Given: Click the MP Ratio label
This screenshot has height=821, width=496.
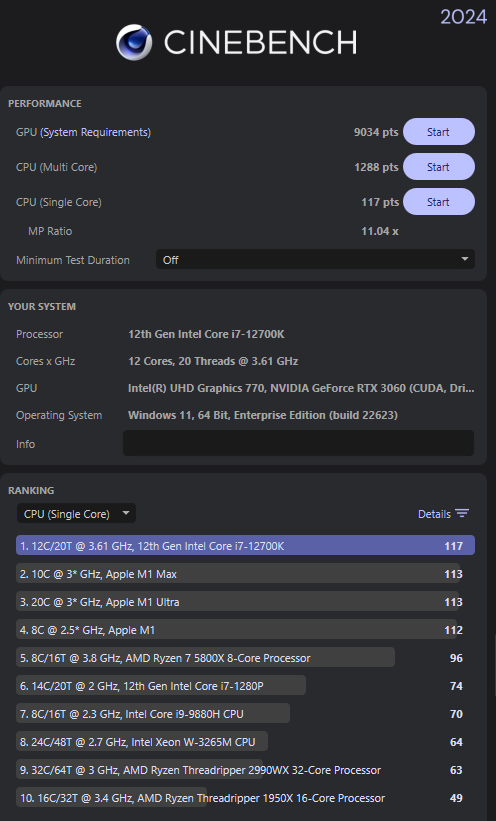Looking at the screenshot, I should pyautogui.click(x=50, y=231).
